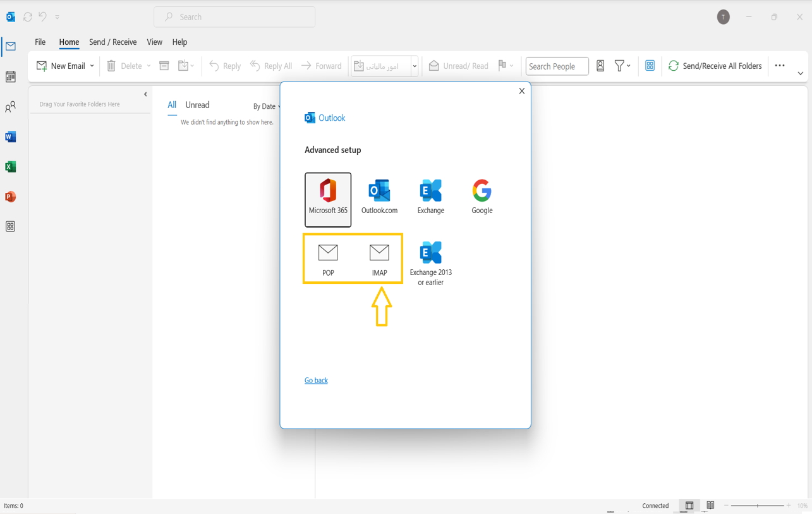Open the Send / Receive tab
The image size is (812, 514).
(x=113, y=42)
